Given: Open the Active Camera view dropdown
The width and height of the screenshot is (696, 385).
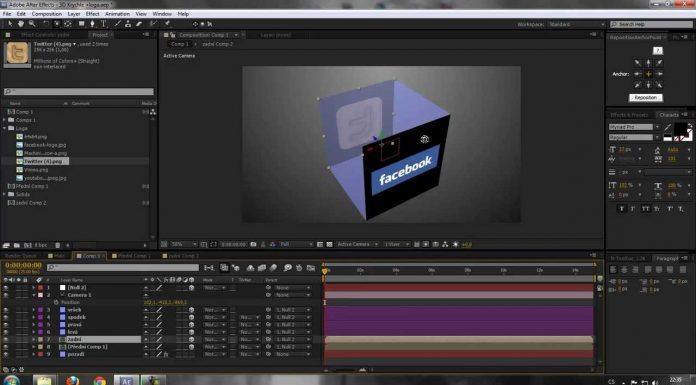Looking at the screenshot, I should pyautogui.click(x=357, y=244).
